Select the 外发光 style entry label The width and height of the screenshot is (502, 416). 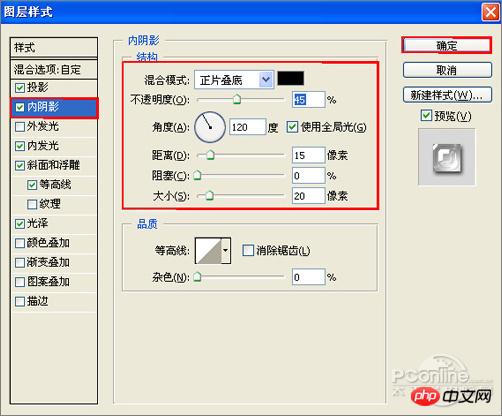tap(43, 127)
